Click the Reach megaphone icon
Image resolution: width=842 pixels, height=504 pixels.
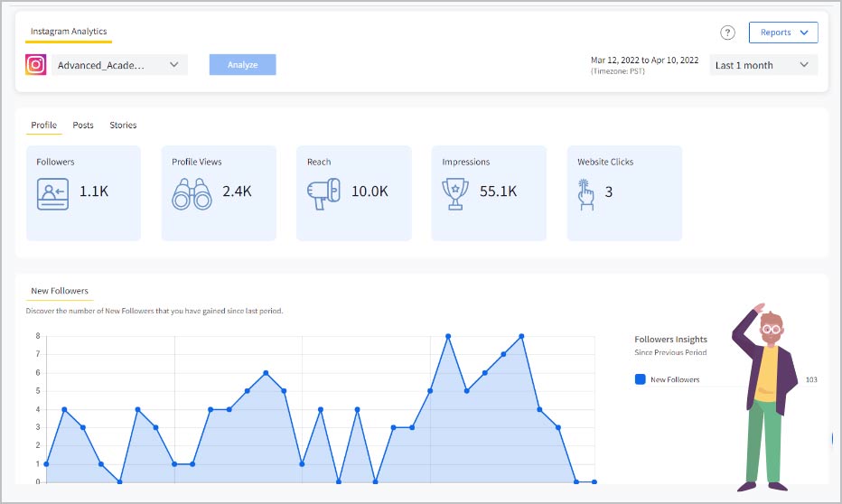[323, 193]
